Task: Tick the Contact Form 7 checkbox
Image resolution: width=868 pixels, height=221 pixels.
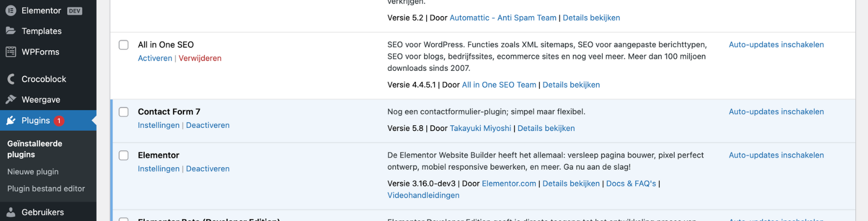Action: (x=123, y=112)
